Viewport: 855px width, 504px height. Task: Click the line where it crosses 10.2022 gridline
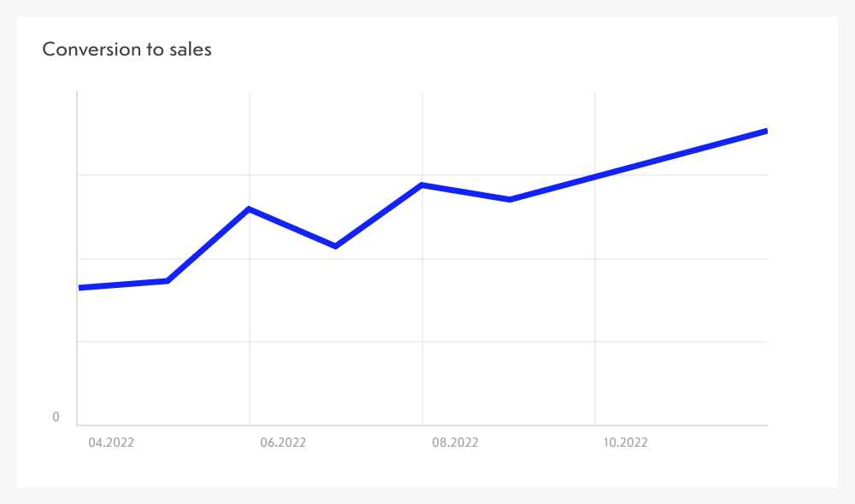click(595, 177)
